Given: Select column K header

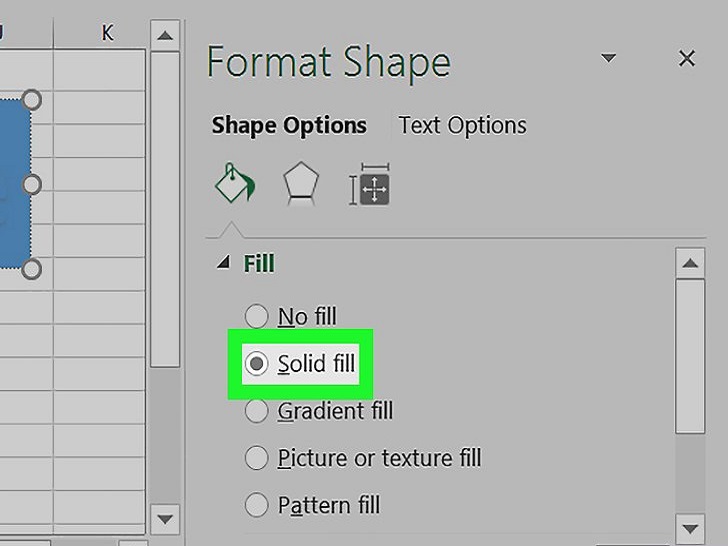Looking at the screenshot, I should point(100,32).
